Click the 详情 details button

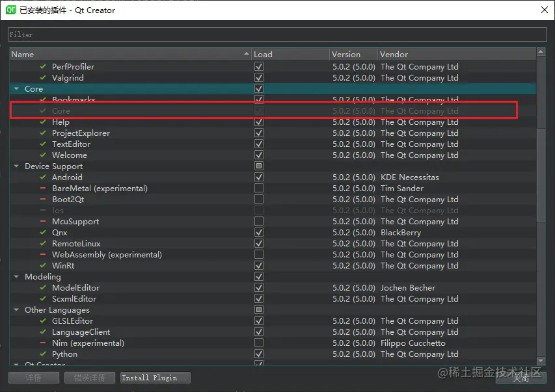[x=34, y=378]
